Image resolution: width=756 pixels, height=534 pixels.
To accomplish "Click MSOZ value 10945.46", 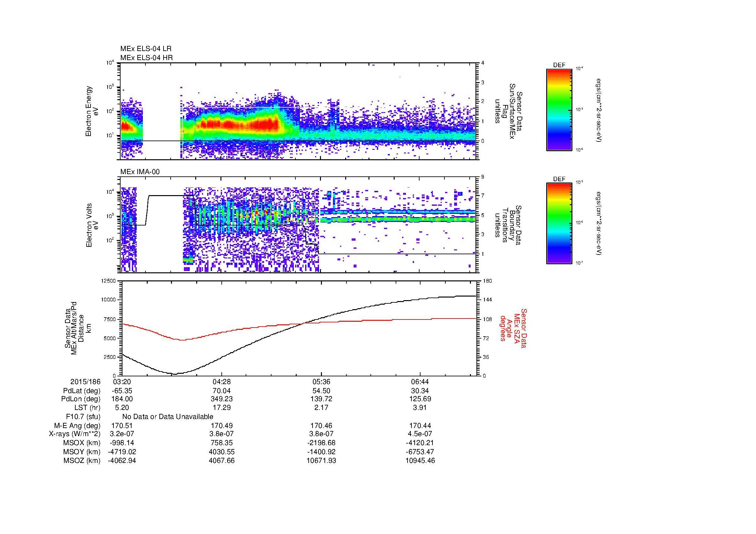I will [x=420, y=461].
